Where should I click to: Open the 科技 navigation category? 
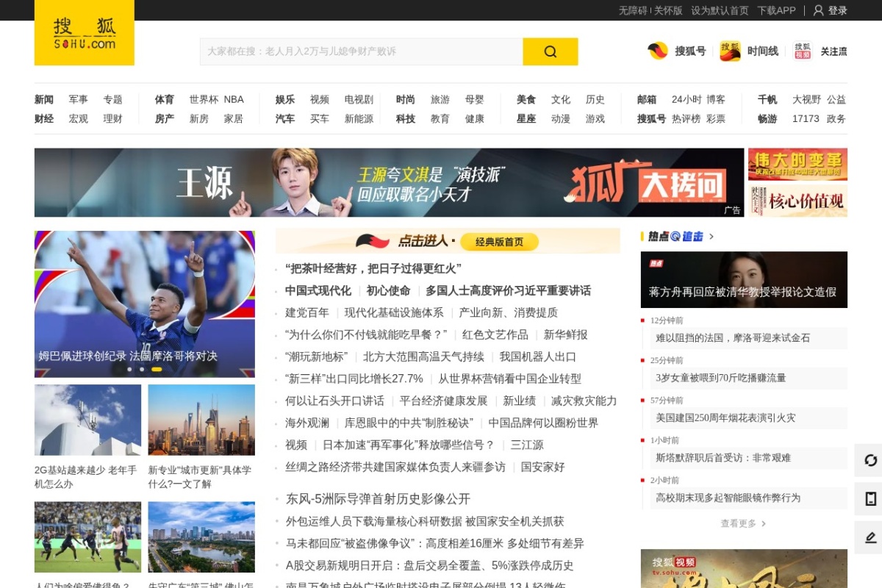click(406, 118)
